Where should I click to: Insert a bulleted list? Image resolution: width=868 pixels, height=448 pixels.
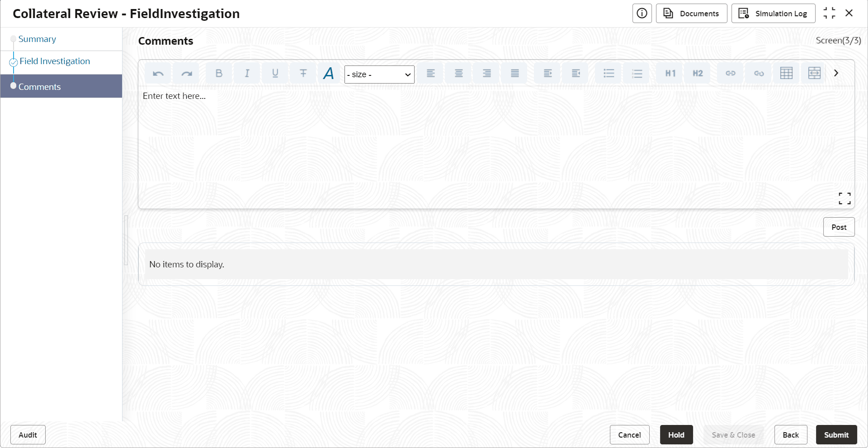coord(609,73)
